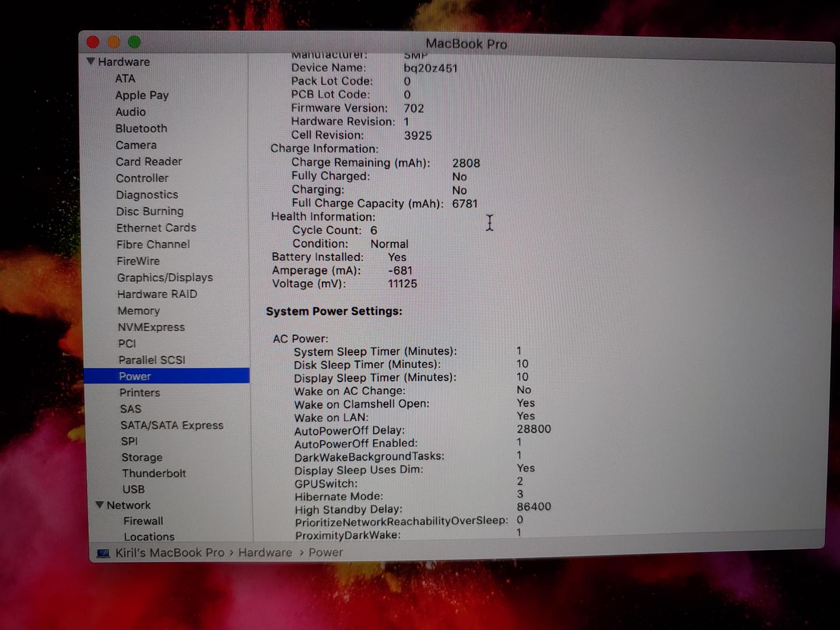Close the MacBook Pro window
The image size is (840, 630).
pos(93,42)
